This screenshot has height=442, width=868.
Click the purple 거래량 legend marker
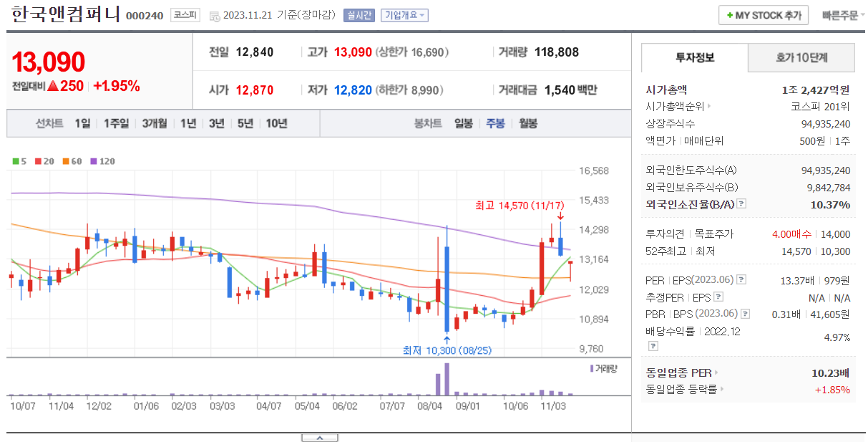coord(591,368)
